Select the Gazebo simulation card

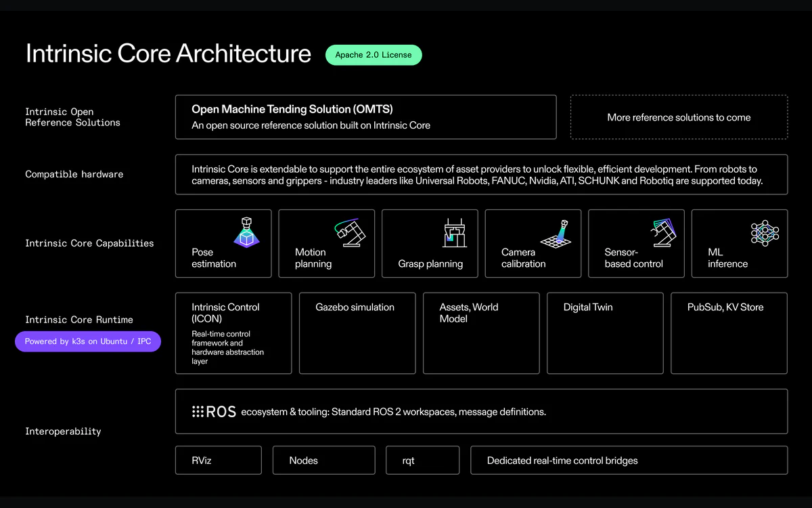[357, 333]
